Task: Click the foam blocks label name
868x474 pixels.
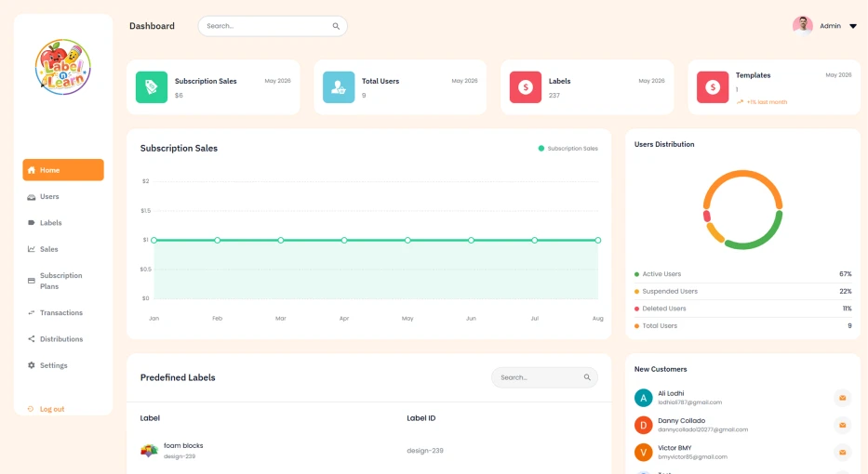Action: pos(183,445)
